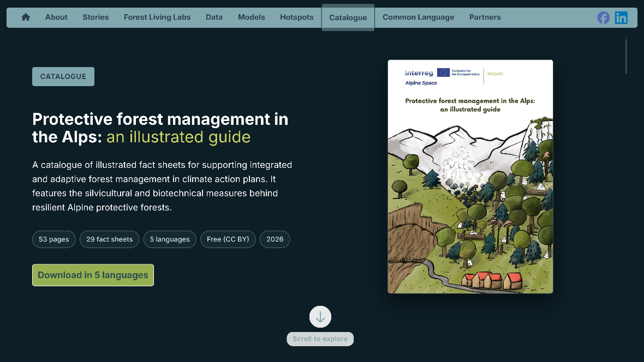Click the catalogue description paragraph
Viewport: 644px width, 362px height.
point(162,186)
